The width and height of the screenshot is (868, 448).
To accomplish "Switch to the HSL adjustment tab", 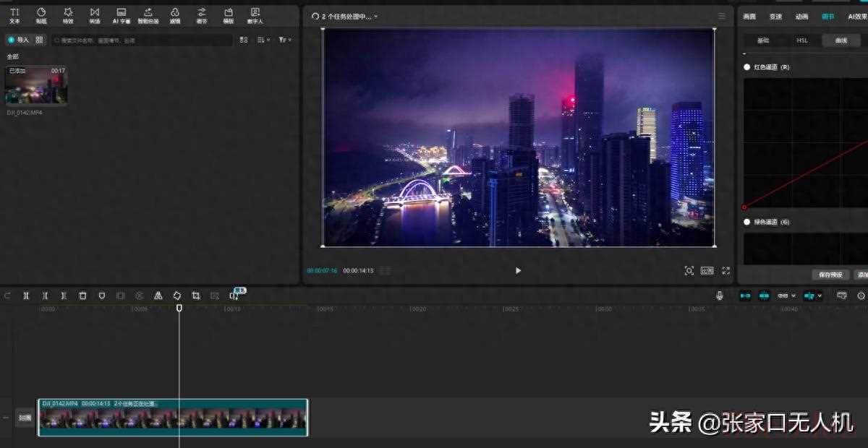I will (x=802, y=40).
